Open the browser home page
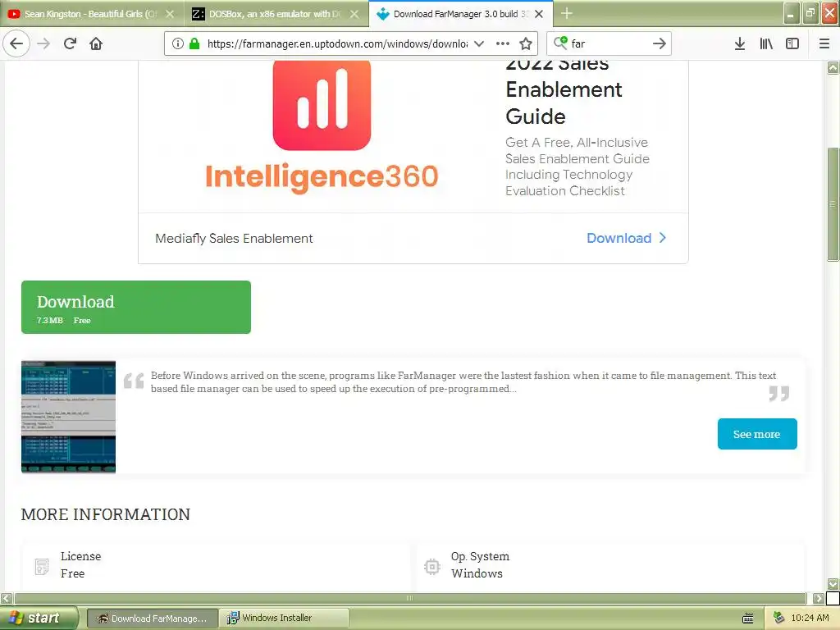Viewport: 840px width, 630px height. coord(96,43)
